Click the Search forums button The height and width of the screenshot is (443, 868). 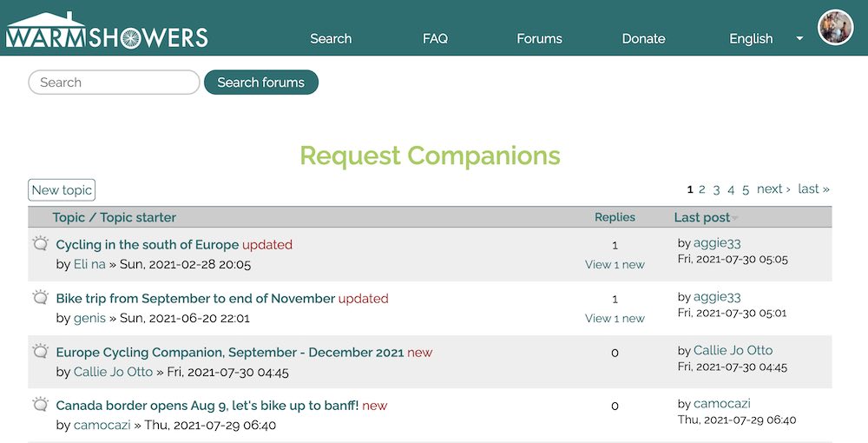tap(261, 83)
